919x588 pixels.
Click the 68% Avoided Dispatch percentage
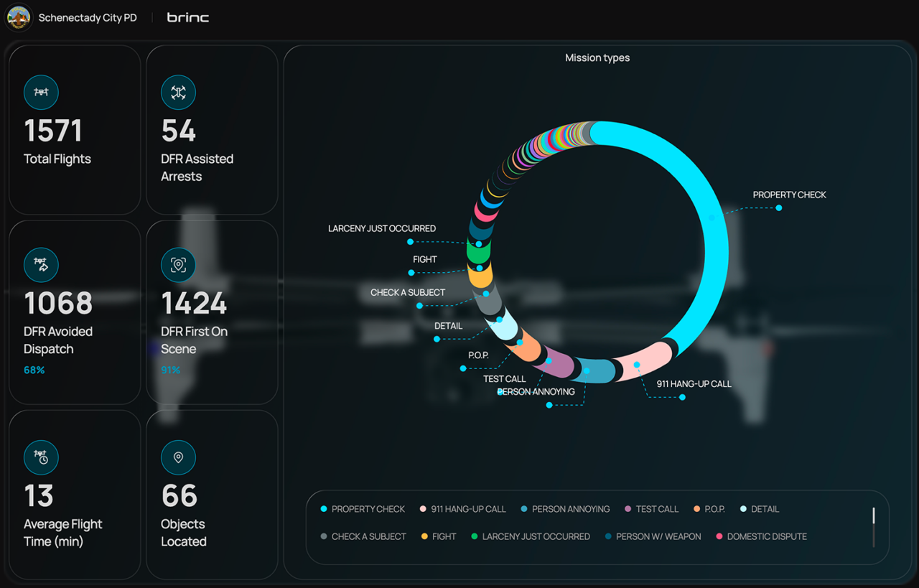(x=34, y=370)
